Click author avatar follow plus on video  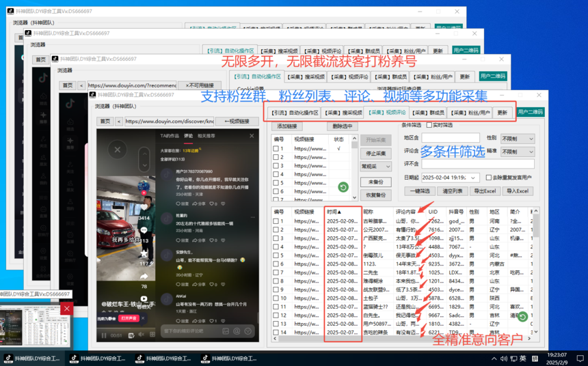(144, 193)
